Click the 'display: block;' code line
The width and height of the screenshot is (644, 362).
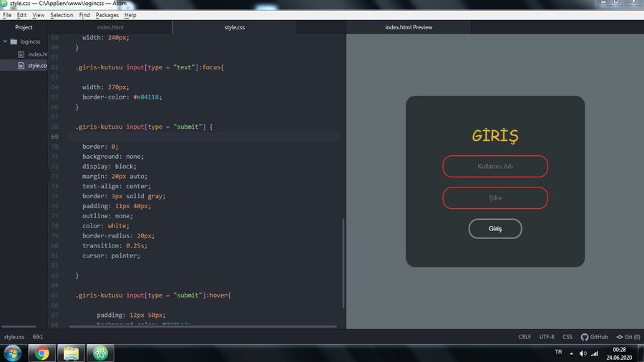pyautogui.click(x=109, y=167)
